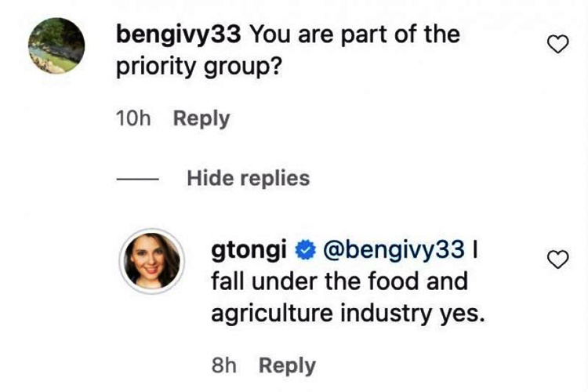Click the blue verified badge beside gtongi
Image resolution: width=588 pixels, height=392 pixels.
[304, 250]
